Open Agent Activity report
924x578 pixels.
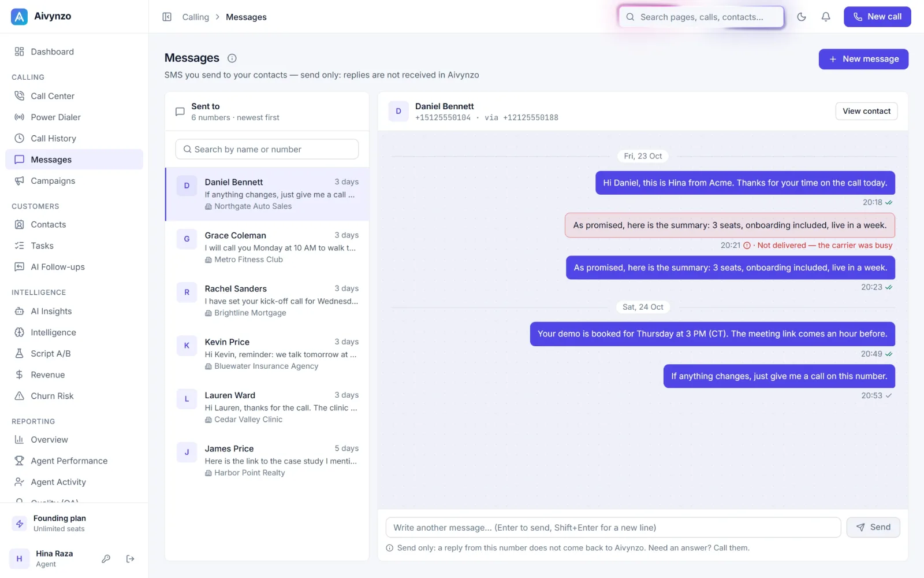point(74,482)
